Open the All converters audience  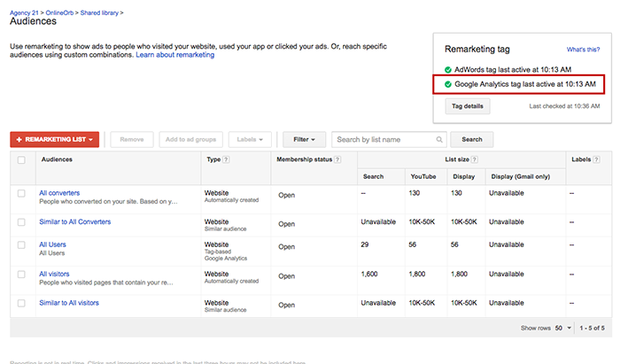click(59, 193)
